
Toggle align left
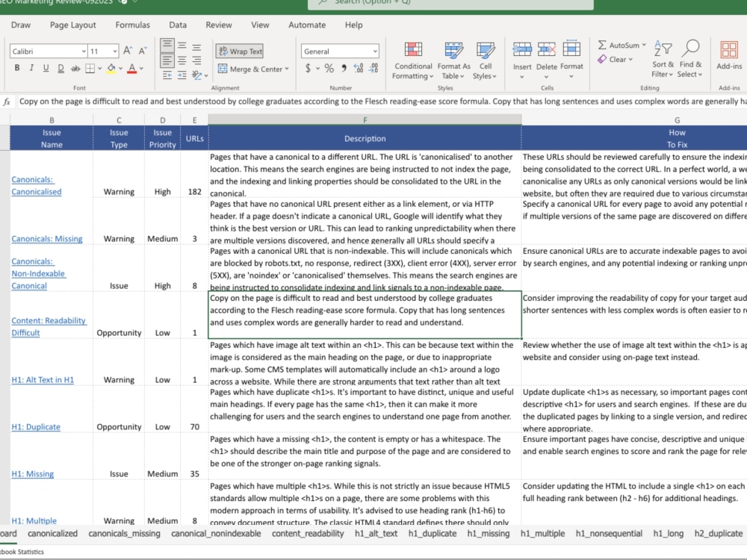coord(167,60)
